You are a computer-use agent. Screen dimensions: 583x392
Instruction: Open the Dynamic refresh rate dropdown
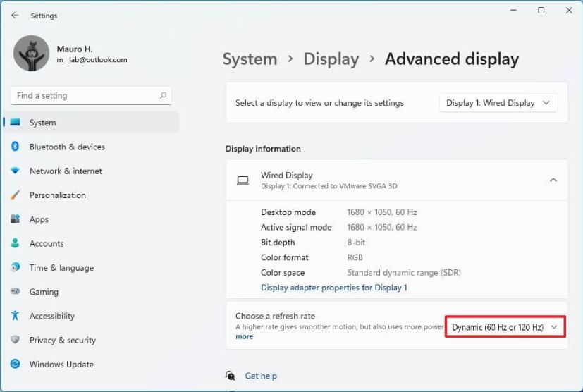click(x=505, y=327)
